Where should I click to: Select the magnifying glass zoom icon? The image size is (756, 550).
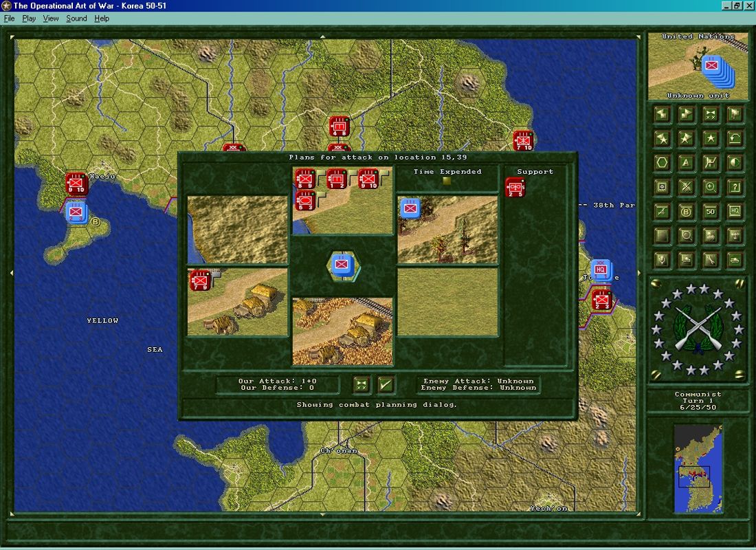click(709, 186)
